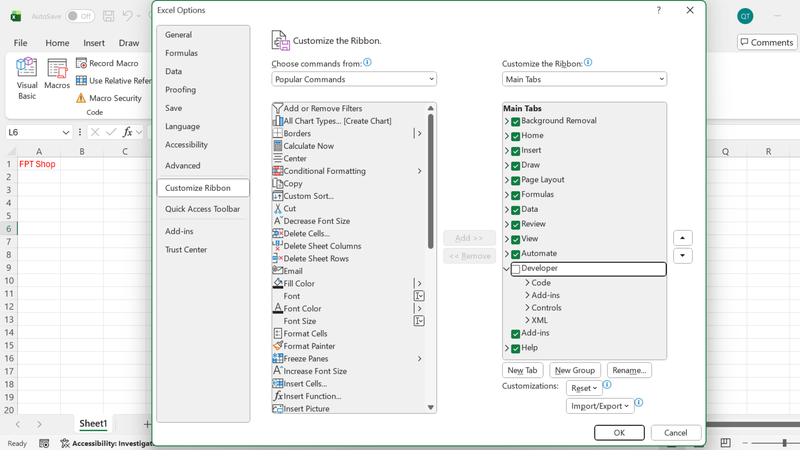Enable the Developer tab checkbox

(x=516, y=268)
